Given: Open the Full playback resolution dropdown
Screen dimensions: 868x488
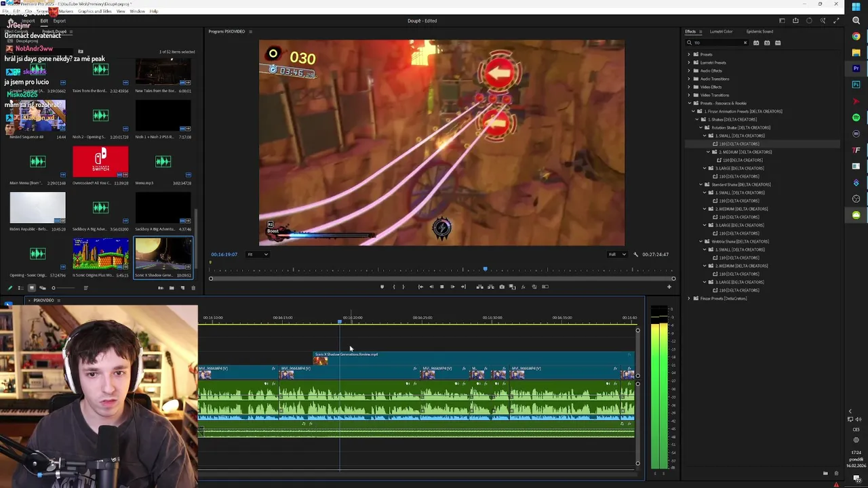Looking at the screenshot, I should tap(617, 254).
